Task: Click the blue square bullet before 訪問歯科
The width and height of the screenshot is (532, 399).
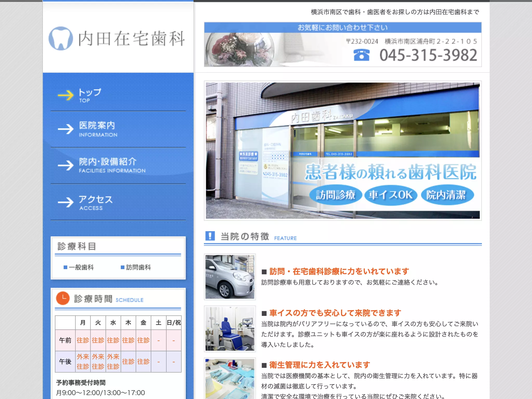Action: (123, 267)
